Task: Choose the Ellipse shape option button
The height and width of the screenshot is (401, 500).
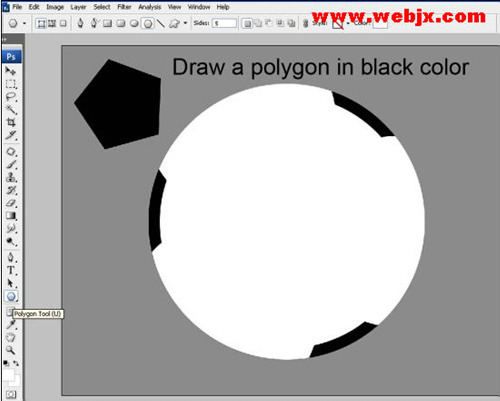Action: 134,23
